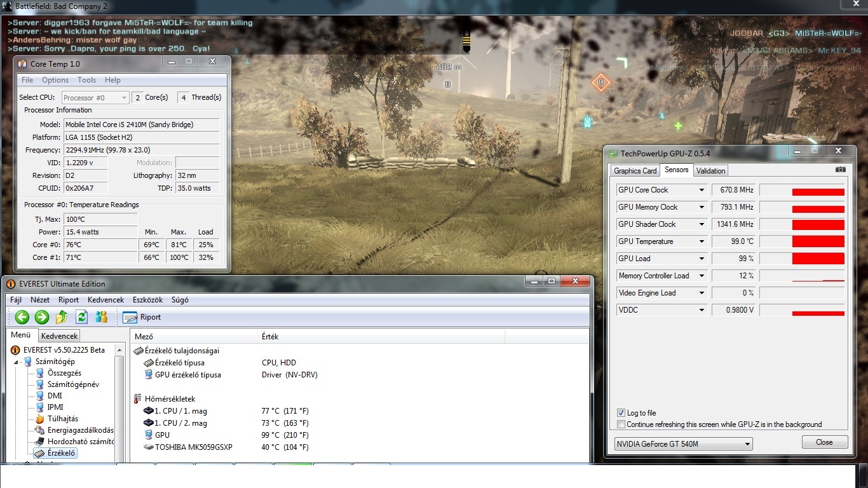Screen dimensions: 868x488
Task: Open the VDDC sensor dropdown
Action: pos(702,310)
